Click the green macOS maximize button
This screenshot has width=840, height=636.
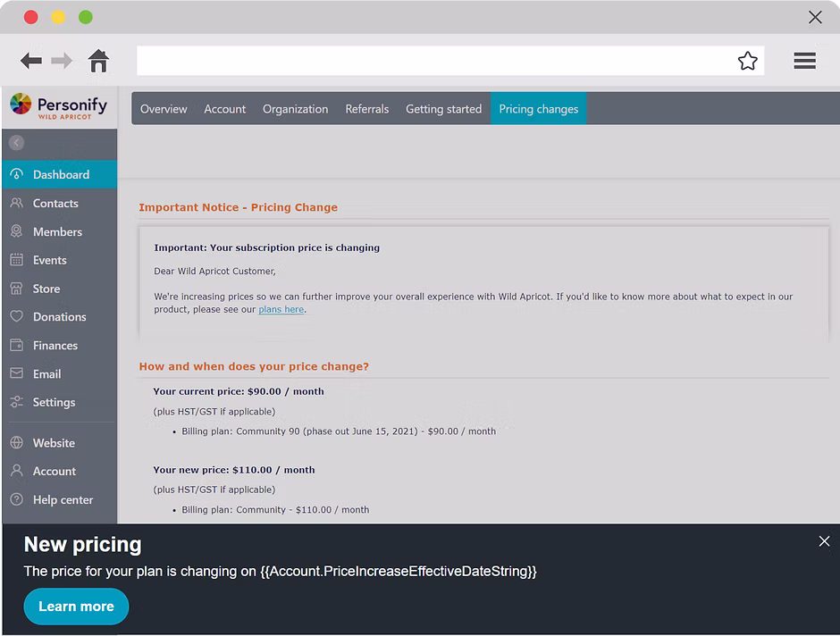pos(86,17)
